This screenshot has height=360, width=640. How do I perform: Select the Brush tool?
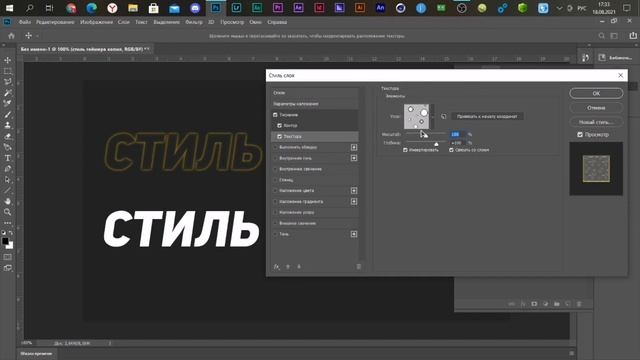[7, 115]
